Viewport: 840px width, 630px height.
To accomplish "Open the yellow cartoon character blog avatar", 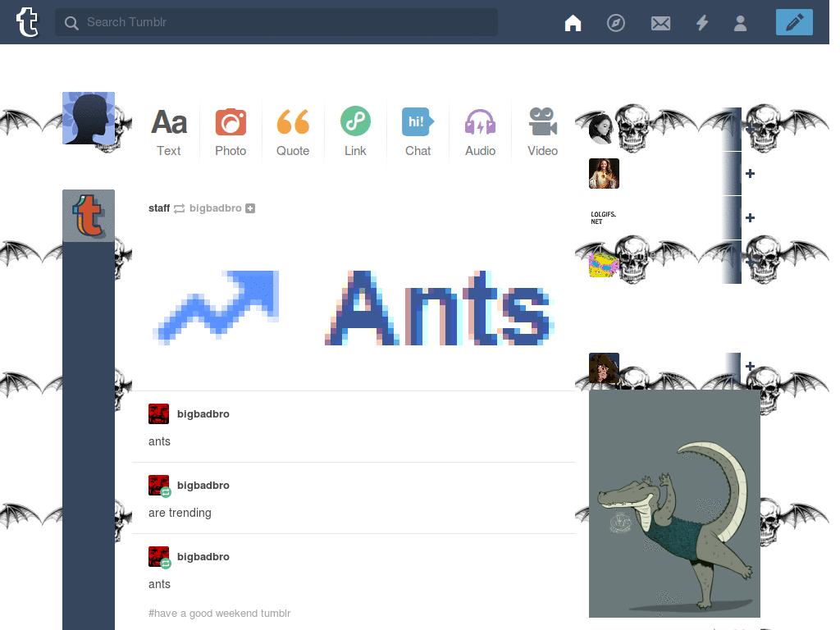I will pos(604,262).
